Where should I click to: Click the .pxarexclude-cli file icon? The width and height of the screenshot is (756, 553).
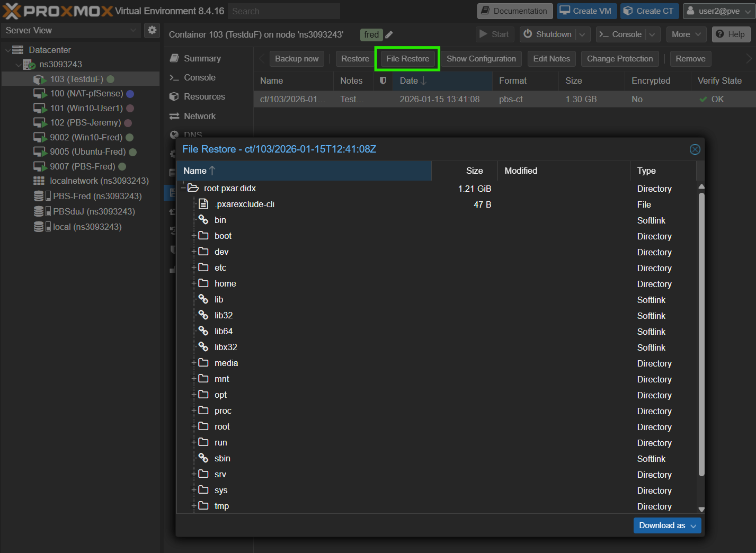click(203, 204)
